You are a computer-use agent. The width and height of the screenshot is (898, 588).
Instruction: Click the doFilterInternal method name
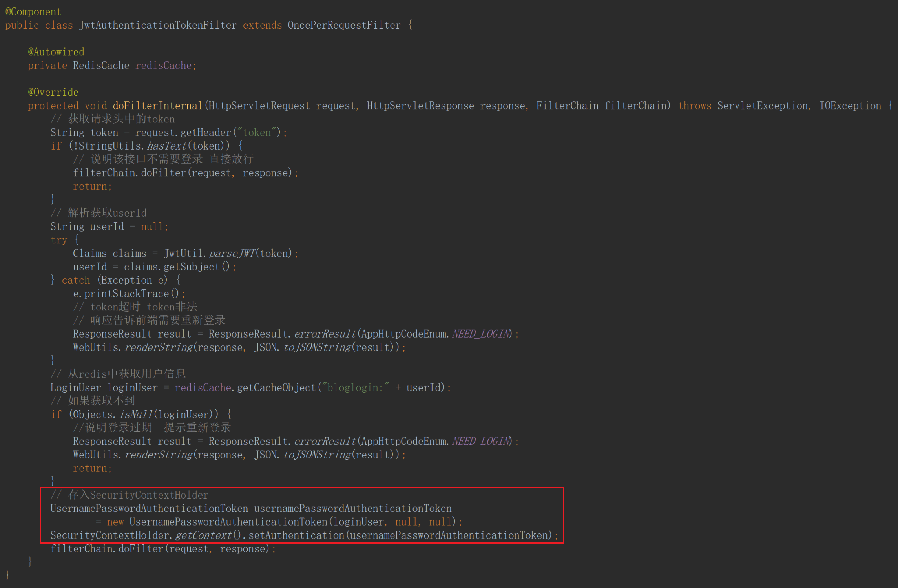tap(157, 106)
